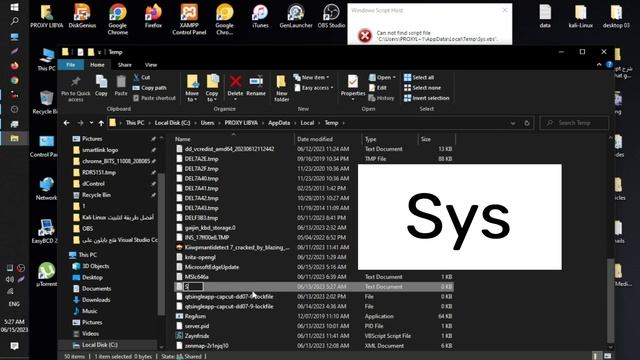Switch to details view button

point(596,356)
